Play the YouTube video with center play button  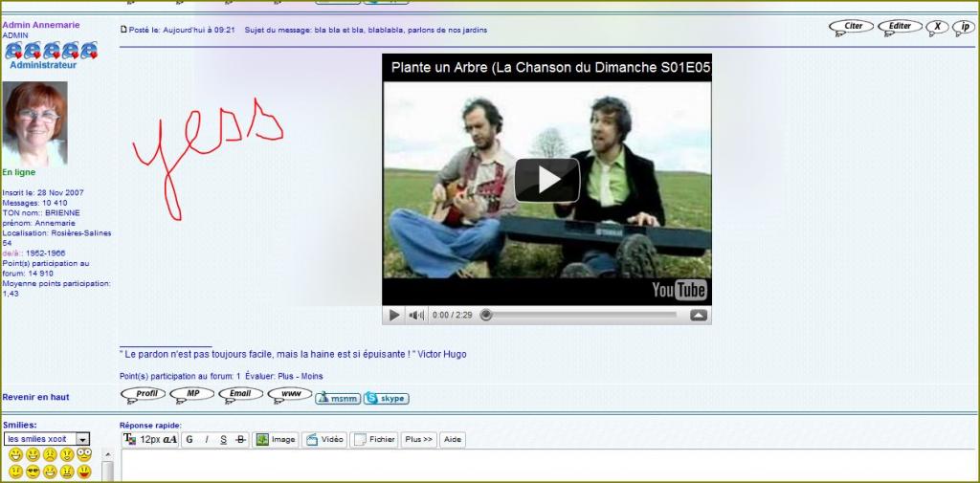[x=546, y=180]
